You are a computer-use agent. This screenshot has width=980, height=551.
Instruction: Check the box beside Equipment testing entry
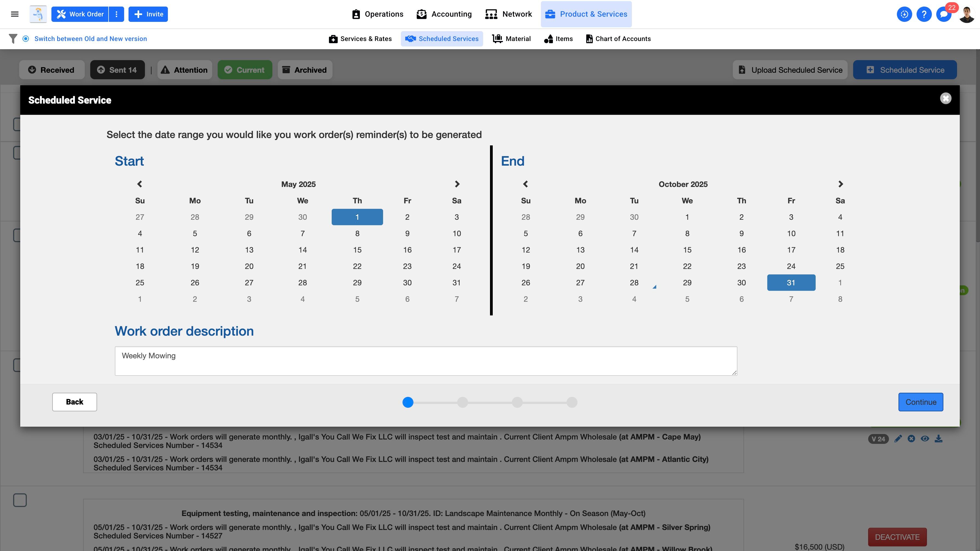point(20,500)
